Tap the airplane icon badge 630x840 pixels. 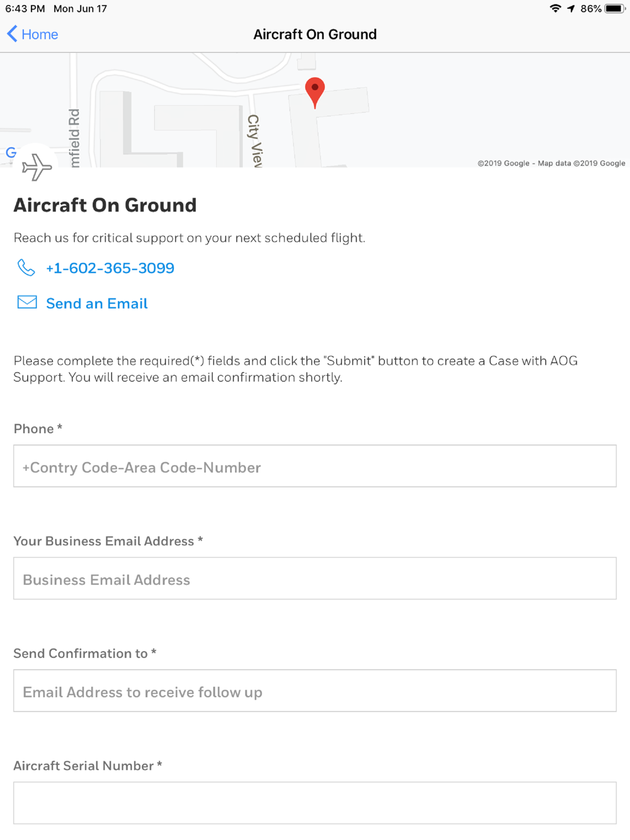37,167
